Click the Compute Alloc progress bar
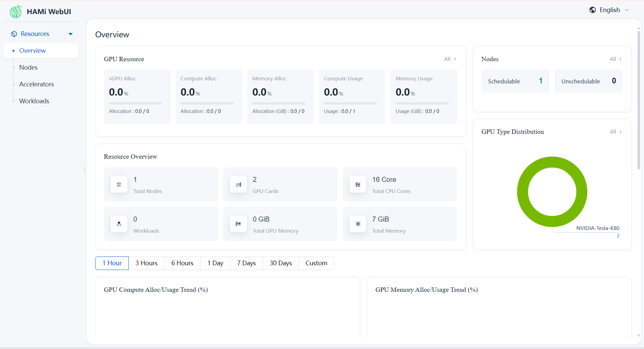644x349 pixels. (207, 103)
